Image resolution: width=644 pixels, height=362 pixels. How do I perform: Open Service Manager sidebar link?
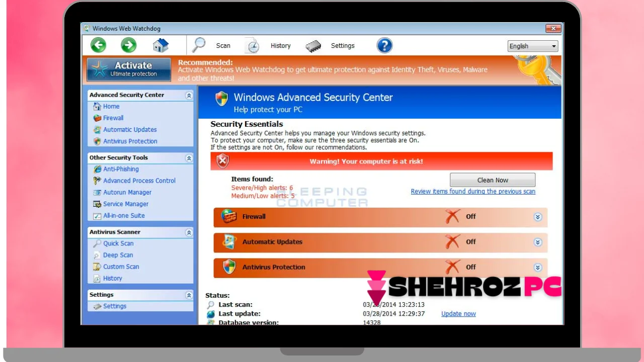[x=126, y=204]
